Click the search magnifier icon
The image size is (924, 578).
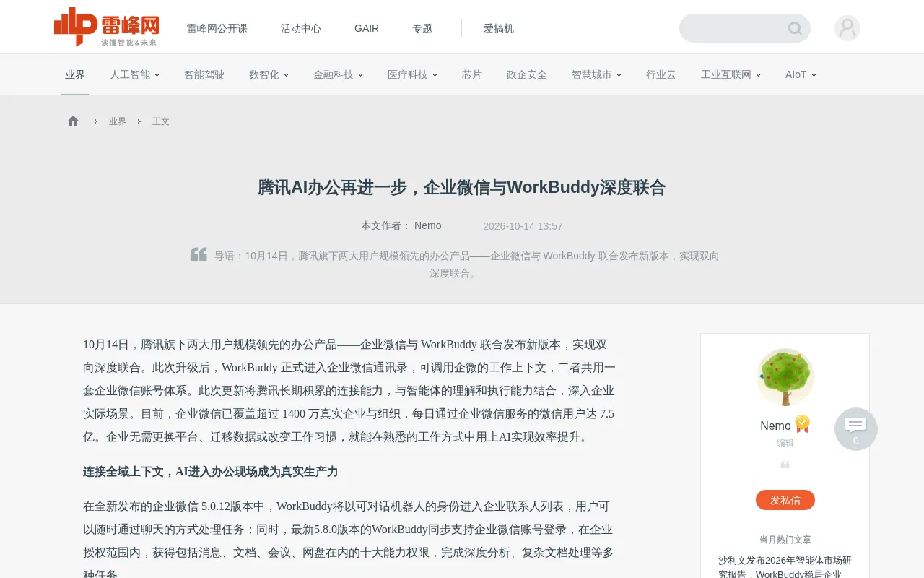(795, 28)
